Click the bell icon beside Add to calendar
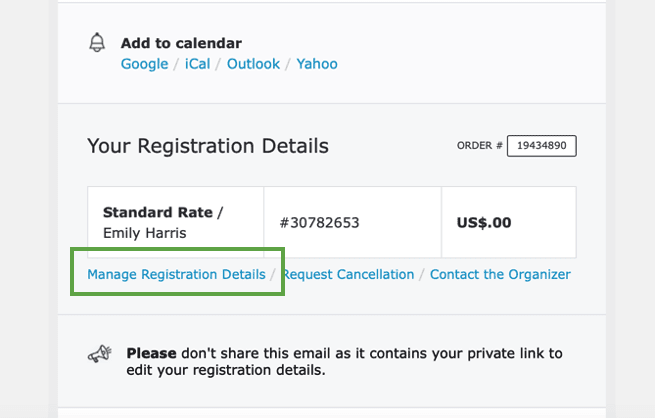 click(97, 43)
